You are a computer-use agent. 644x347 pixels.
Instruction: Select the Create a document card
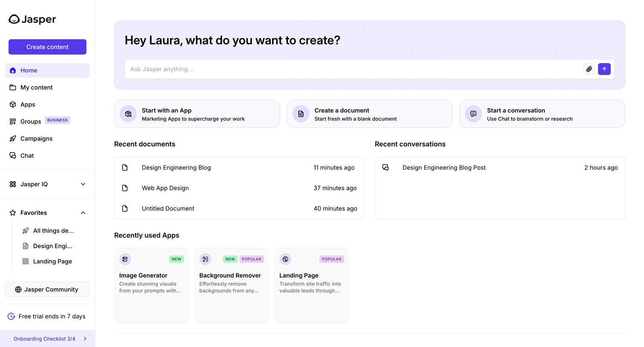pos(370,114)
